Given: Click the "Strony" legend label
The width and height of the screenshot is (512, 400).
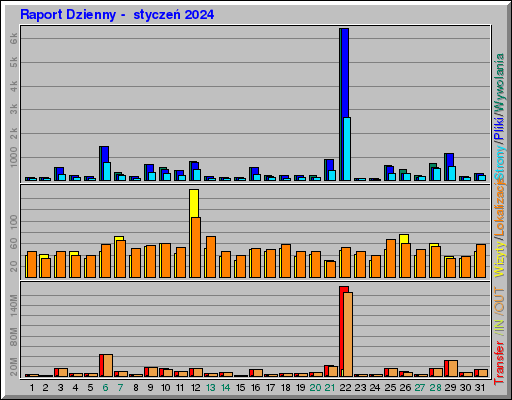Looking at the screenshot, I should [x=499, y=162].
